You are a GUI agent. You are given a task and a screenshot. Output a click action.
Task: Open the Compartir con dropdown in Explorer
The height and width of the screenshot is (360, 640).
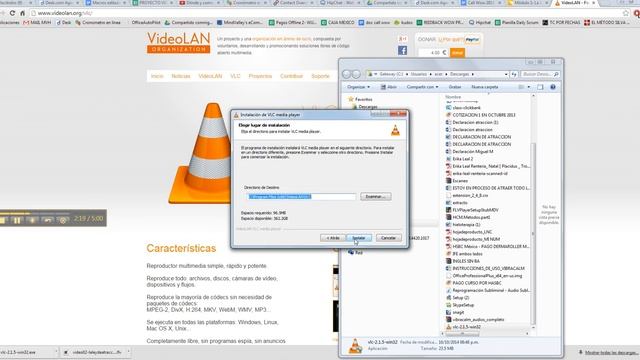(422, 87)
